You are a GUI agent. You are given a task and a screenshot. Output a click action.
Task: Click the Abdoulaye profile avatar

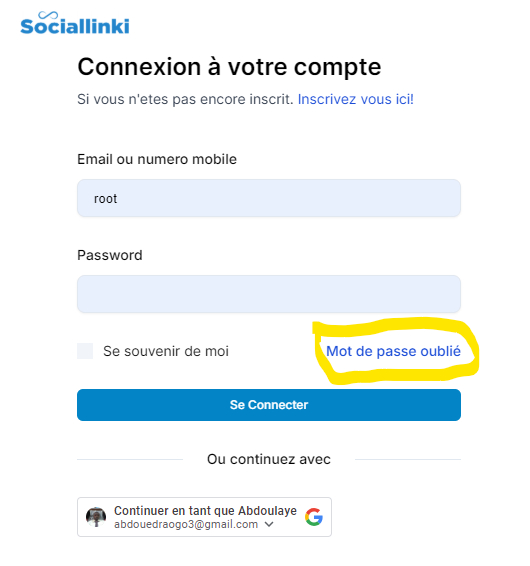pyautogui.click(x=96, y=517)
